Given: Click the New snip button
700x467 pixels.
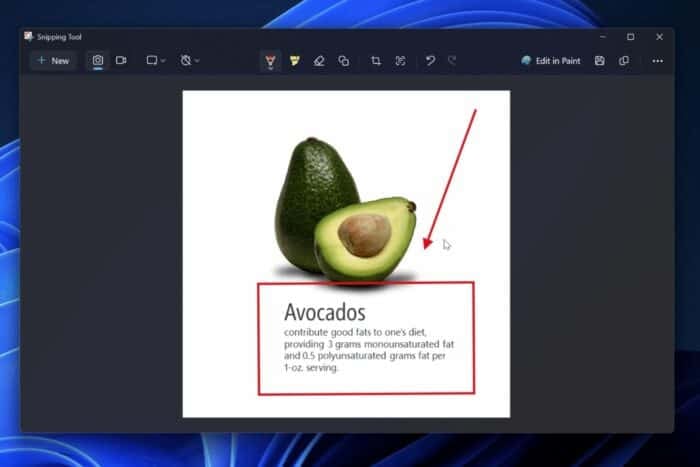Looking at the screenshot, I should click(x=53, y=61).
